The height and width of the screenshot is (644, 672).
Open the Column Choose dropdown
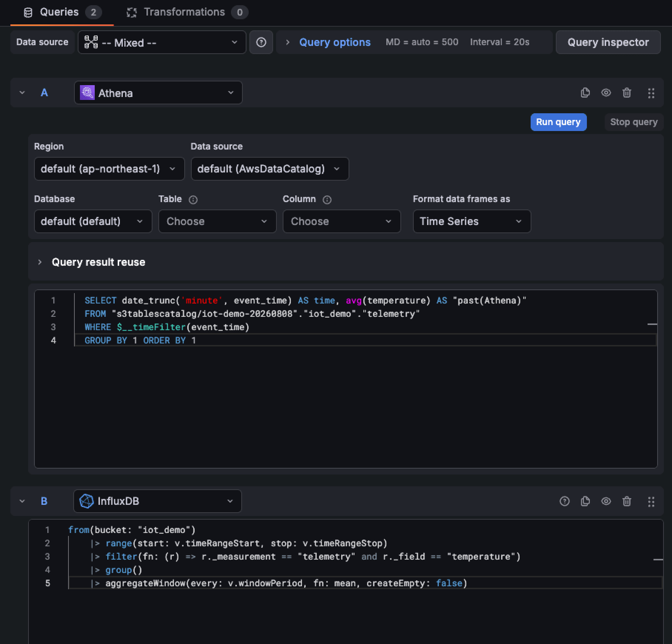click(342, 221)
